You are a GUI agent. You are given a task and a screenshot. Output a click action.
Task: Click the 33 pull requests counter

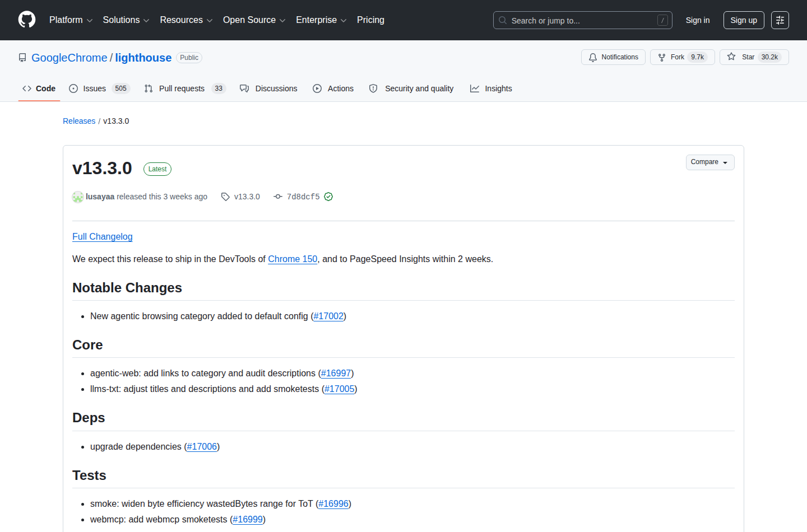click(x=219, y=88)
